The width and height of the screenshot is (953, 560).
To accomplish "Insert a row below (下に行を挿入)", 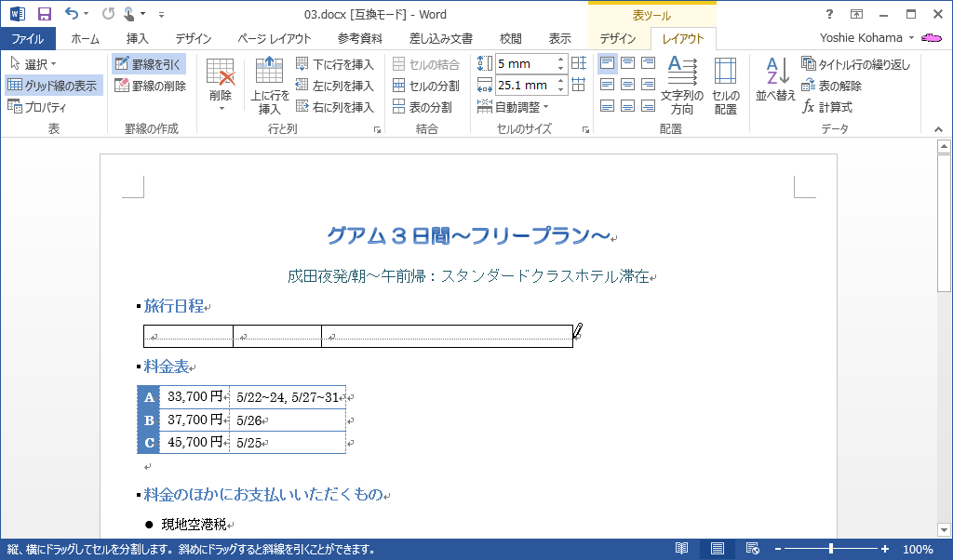I will click(x=335, y=64).
